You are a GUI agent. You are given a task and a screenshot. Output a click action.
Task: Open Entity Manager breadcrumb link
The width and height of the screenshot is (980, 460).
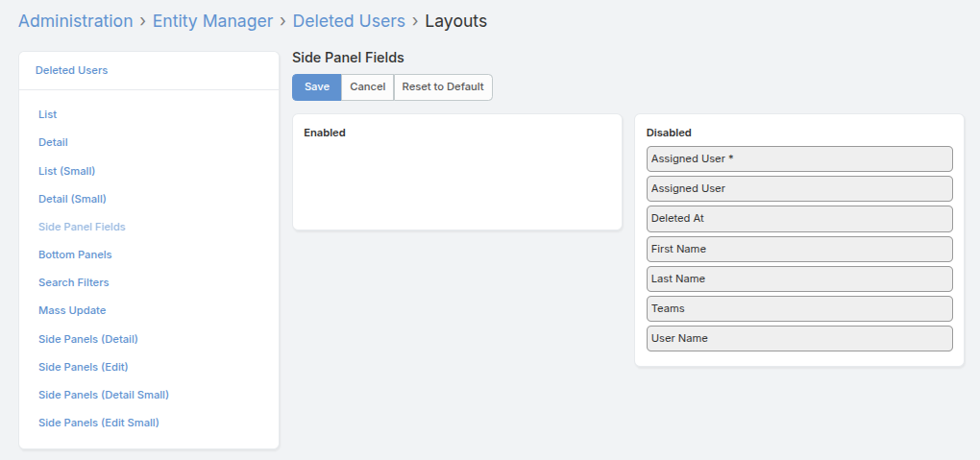click(212, 21)
